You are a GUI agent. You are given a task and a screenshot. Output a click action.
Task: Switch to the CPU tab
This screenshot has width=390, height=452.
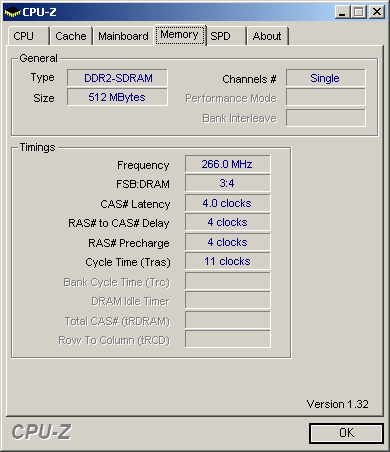point(28,36)
